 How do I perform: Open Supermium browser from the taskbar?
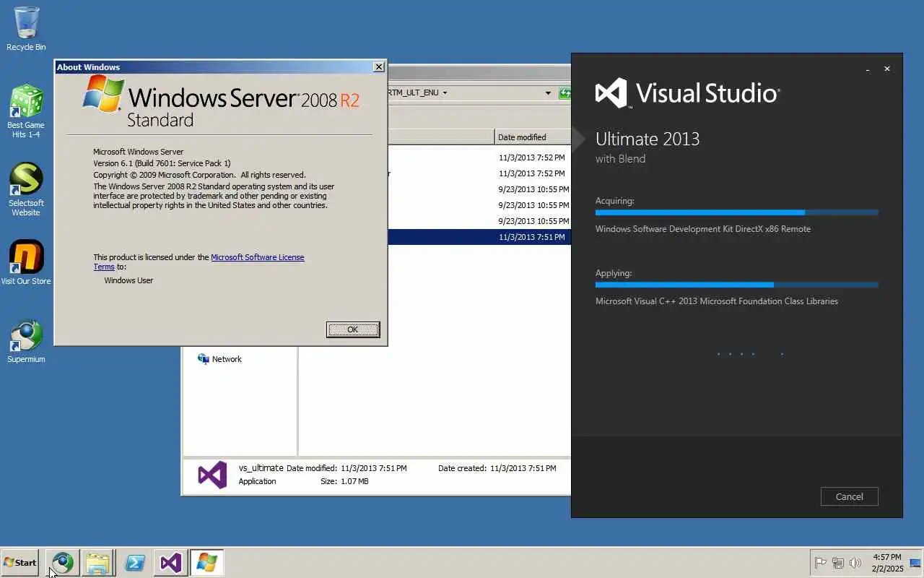(63, 562)
